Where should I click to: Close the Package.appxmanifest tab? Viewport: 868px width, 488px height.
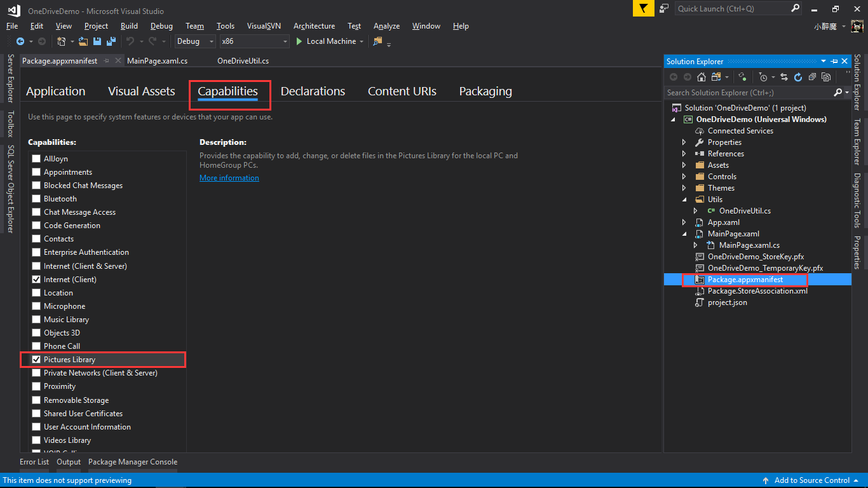click(x=118, y=61)
